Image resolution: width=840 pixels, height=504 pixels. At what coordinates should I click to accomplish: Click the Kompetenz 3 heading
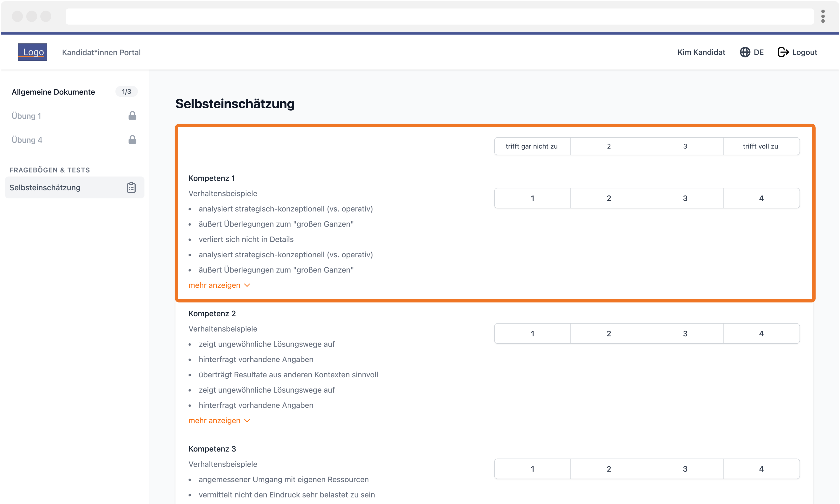(212, 449)
